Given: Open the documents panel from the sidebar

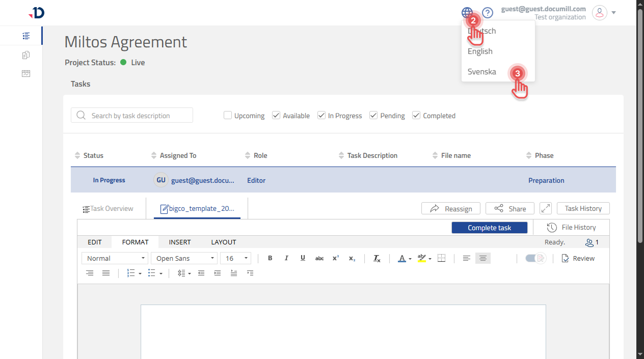Looking at the screenshot, I should pyautogui.click(x=26, y=54).
